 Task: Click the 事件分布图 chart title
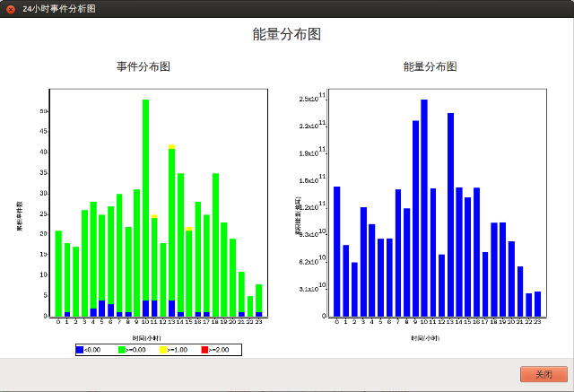click(x=143, y=67)
